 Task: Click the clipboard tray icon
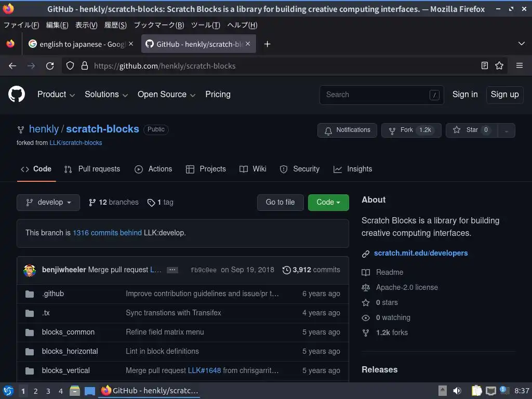(x=476, y=391)
